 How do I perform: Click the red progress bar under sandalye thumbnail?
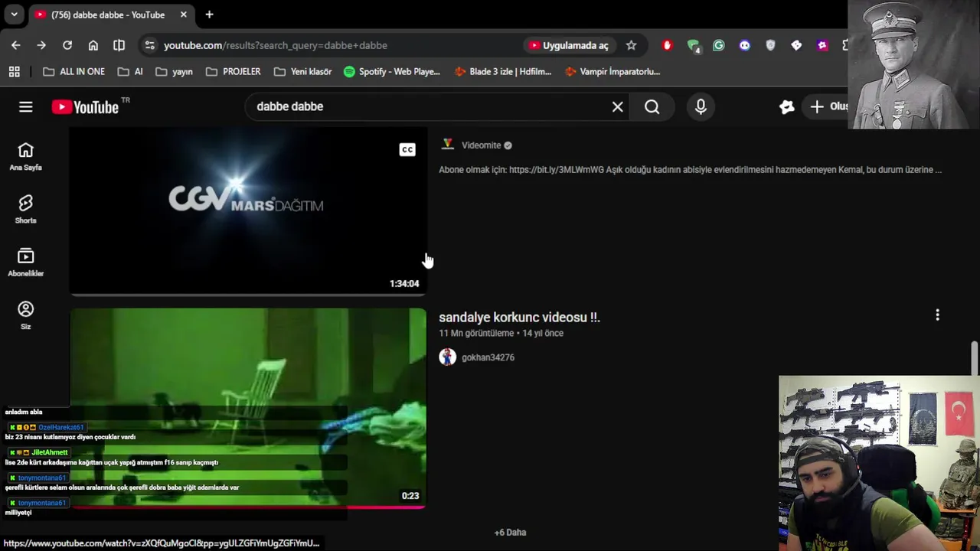coord(248,507)
